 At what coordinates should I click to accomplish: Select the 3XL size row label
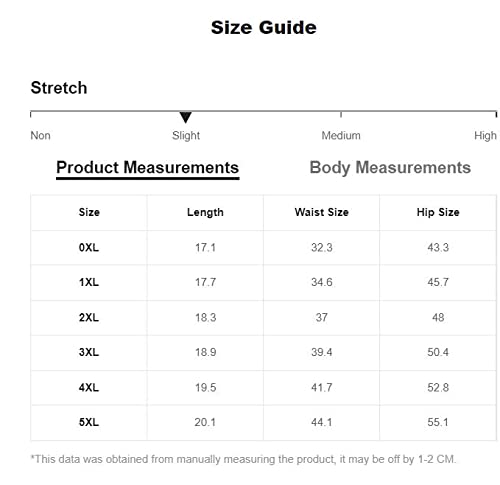[89, 352]
